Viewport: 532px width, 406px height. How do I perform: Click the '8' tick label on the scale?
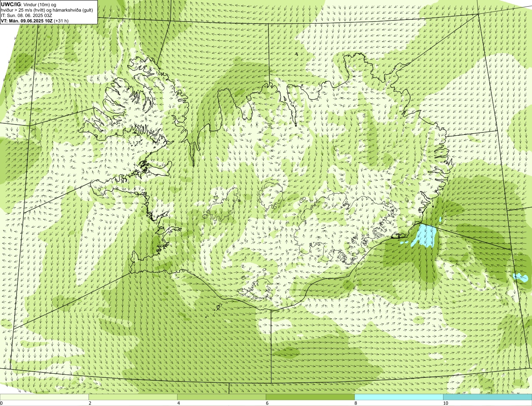[355, 403]
